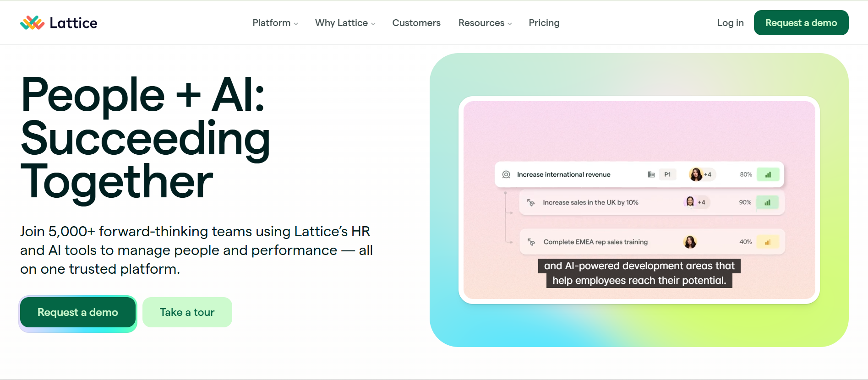This screenshot has height=380, width=868.
Task: Go to the Pricing page
Action: (x=544, y=23)
